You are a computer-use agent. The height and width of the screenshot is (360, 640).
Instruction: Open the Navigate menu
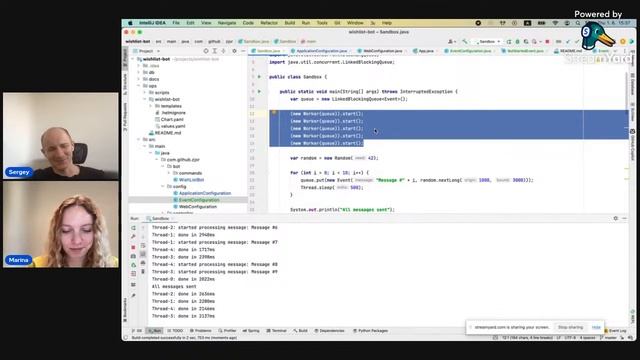[x=227, y=23]
